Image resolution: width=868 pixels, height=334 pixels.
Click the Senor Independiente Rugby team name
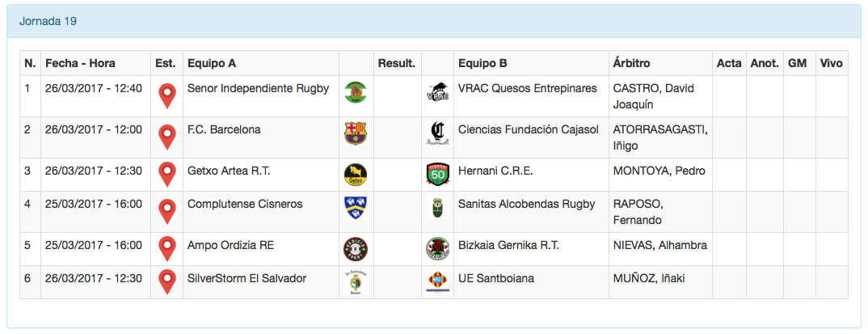258,88
